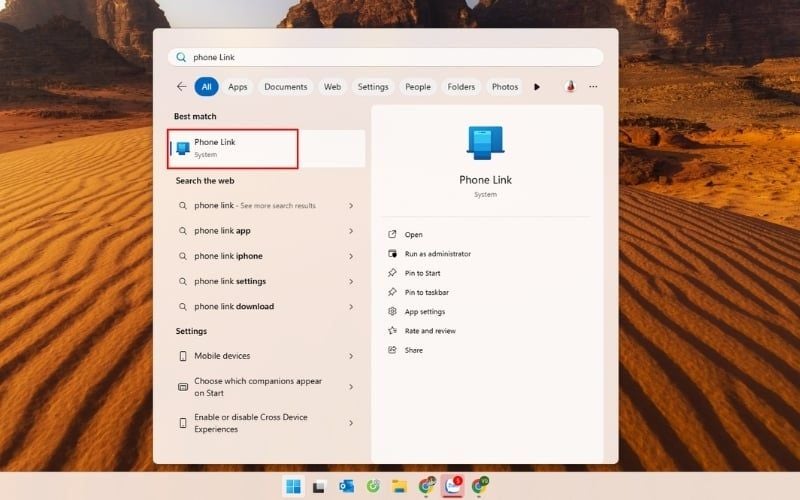800x500 pixels.
Task: Select web result phone link - See more search results
Action: (x=266, y=206)
